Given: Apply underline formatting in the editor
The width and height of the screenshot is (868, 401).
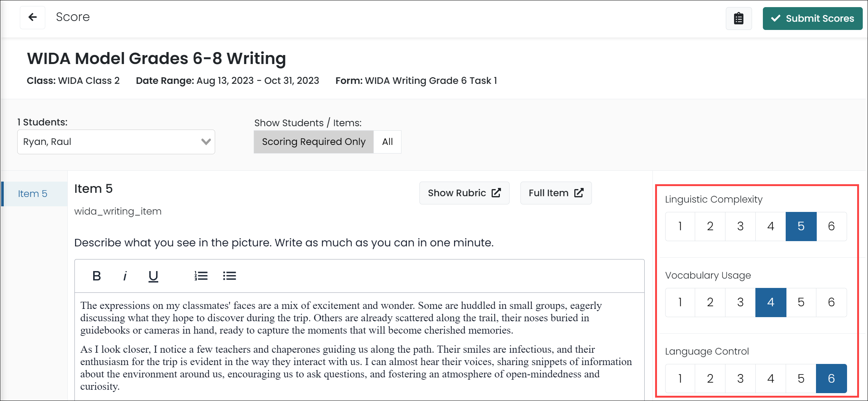Looking at the screenshot, I should tap(153, 276).
